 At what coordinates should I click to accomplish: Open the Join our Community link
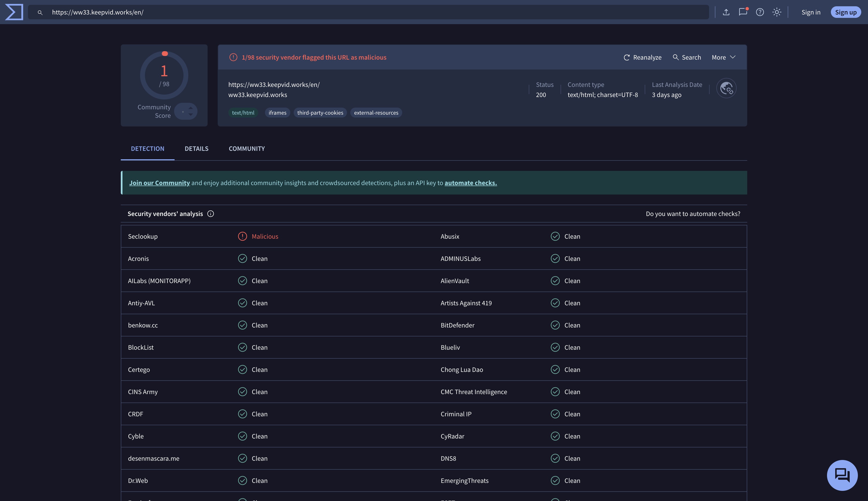[x=160, y=183]
